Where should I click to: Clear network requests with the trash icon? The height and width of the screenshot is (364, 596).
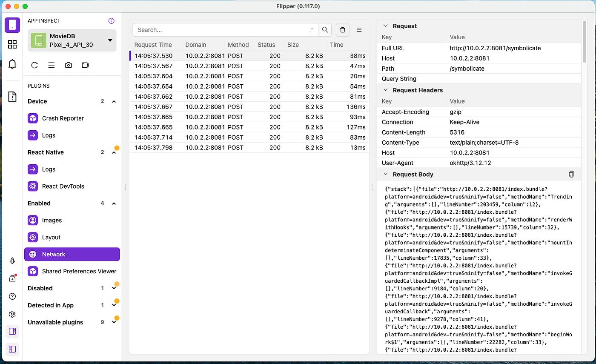[x=343, y=30]
